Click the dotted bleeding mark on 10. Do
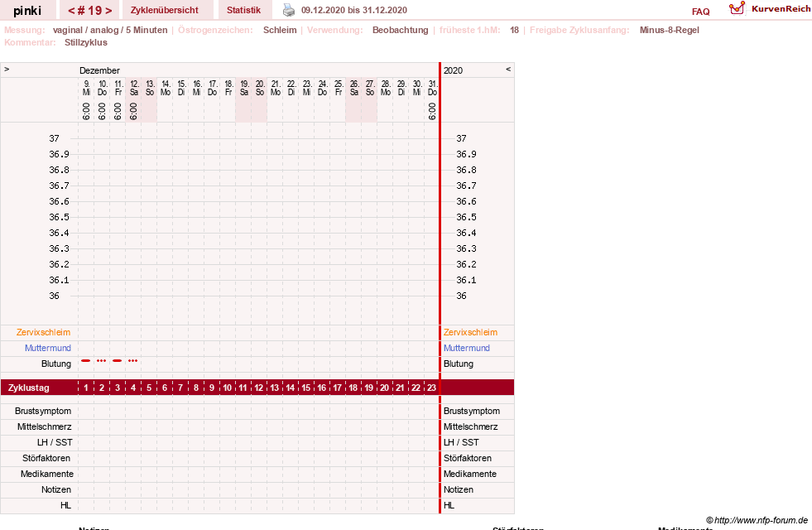Image resolution: width=812 pixels, height=530 pixels. pyautogui.click(x=102, y=360)
